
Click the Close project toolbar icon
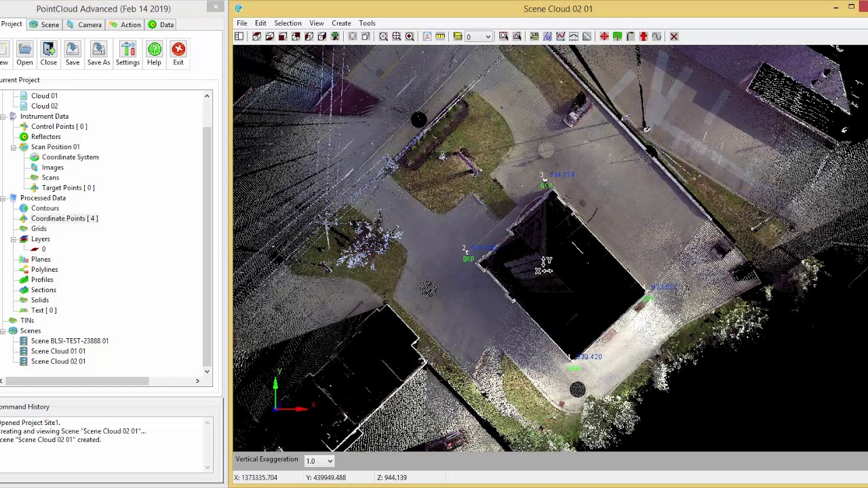(48, 49)
